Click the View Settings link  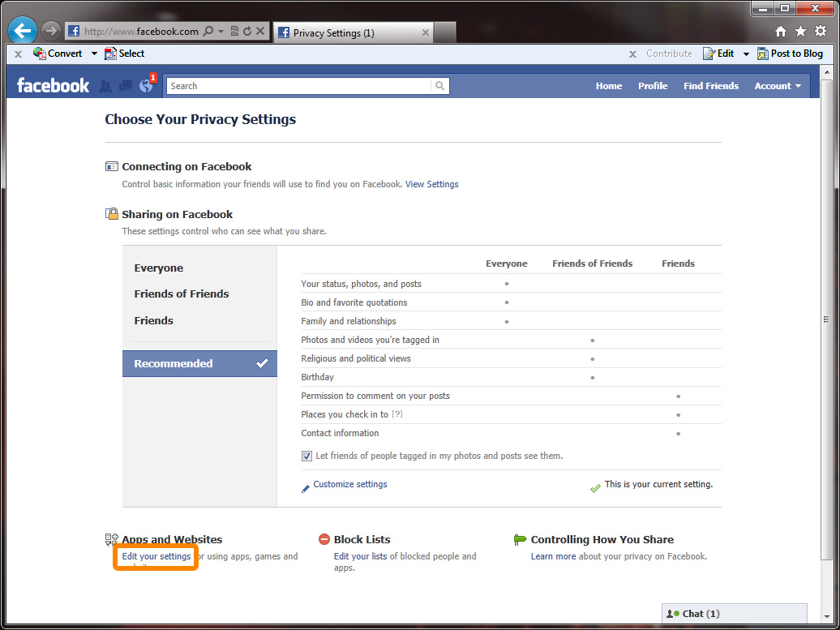click(432, 184)
